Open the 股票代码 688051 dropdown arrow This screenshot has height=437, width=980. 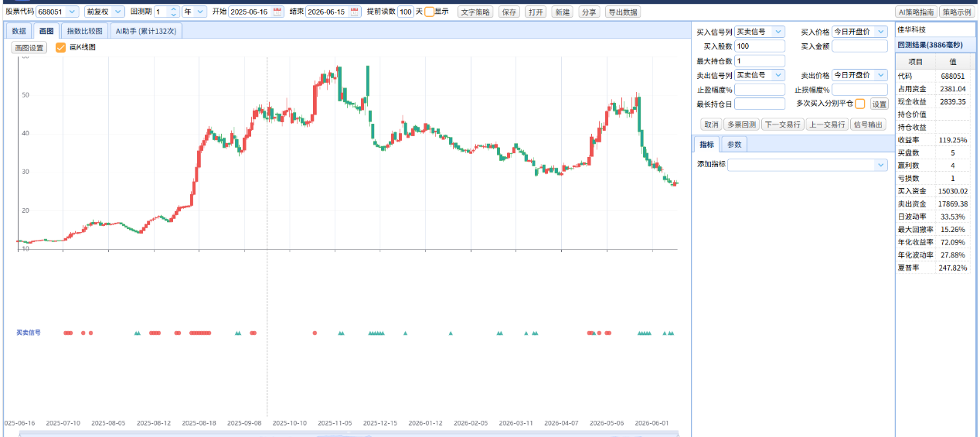pos(73,12)
